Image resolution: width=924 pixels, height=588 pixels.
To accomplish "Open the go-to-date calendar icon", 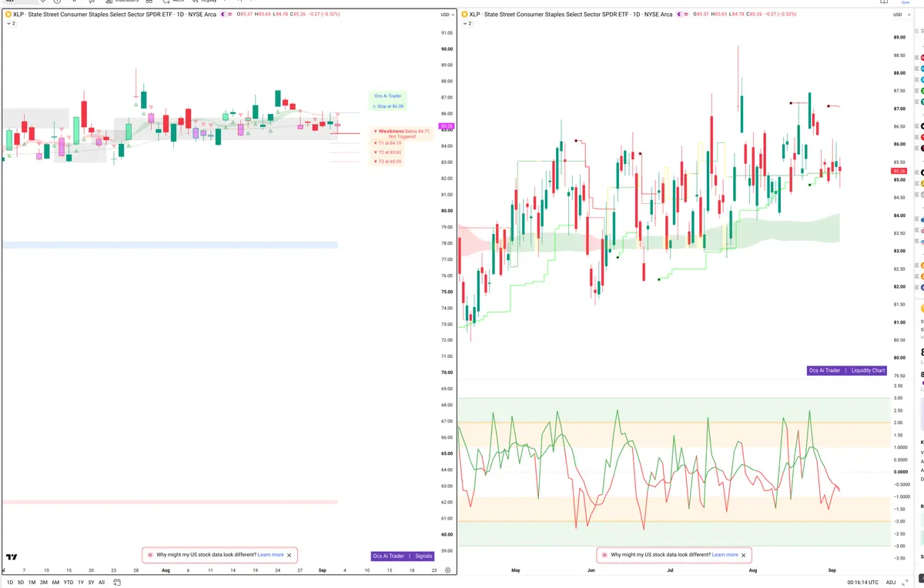I will click(115, 583).
